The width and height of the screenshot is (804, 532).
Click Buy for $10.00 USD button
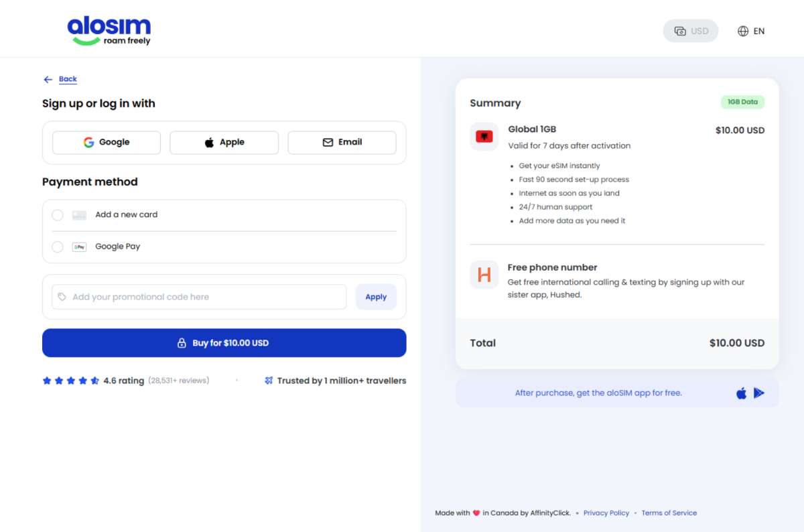pyautogui.click(x=224, y=342)
